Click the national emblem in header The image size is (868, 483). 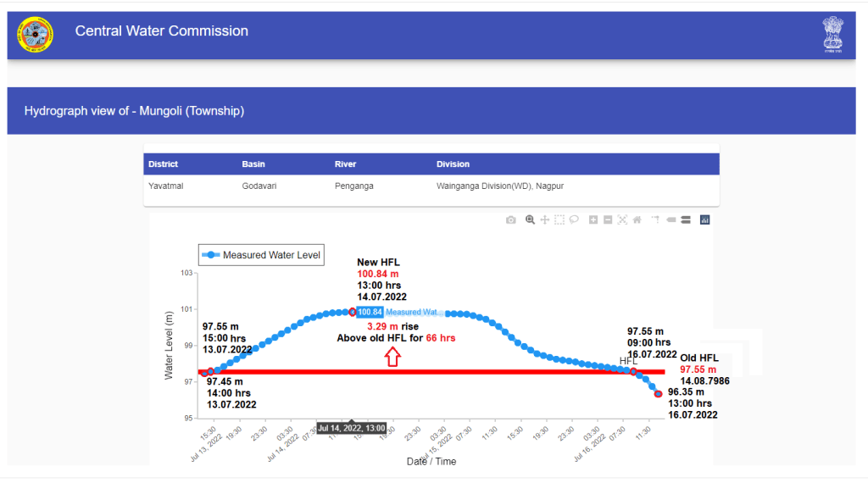tap(832, 35)
